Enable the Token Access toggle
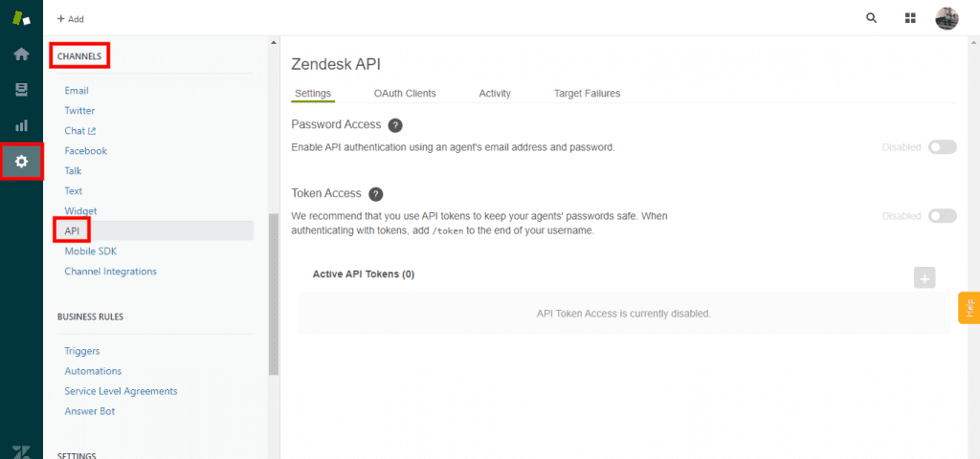The width and height of the screenshot is (980, 459). point(943,216)
